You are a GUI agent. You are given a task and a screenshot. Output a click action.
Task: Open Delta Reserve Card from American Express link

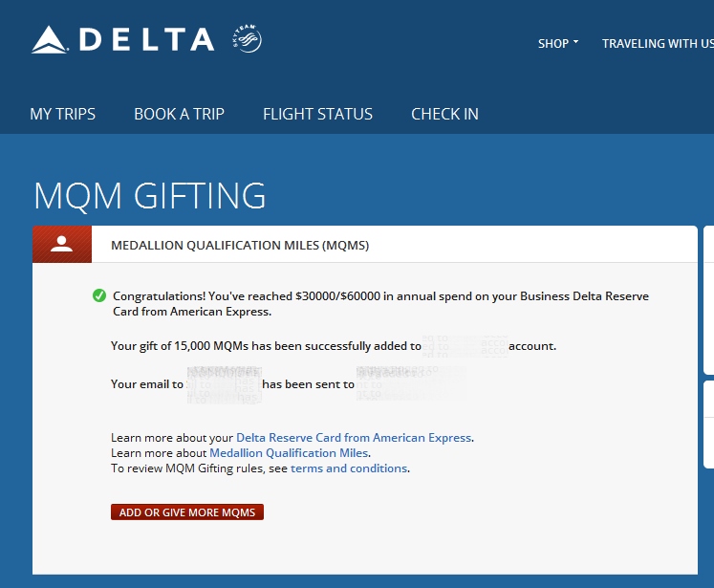[354, 438]
